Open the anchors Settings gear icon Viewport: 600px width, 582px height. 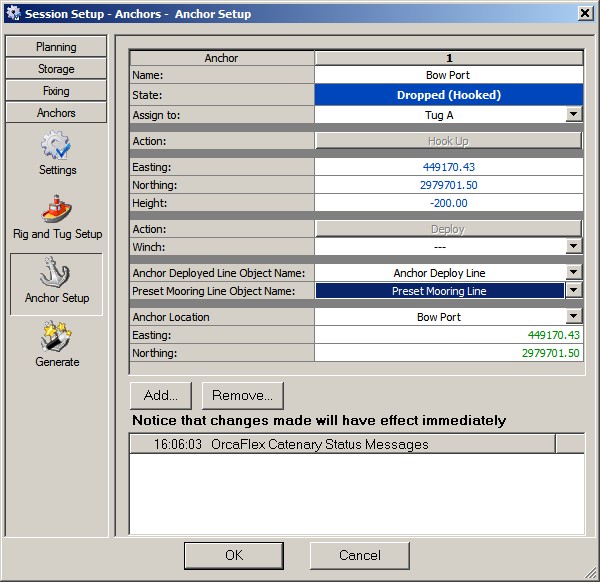point(56,147)
